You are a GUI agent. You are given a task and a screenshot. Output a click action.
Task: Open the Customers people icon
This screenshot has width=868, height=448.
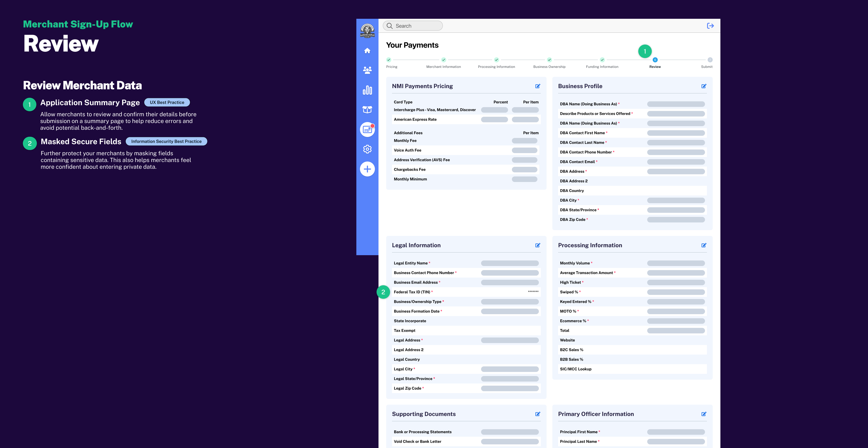[x=367, y=70]
